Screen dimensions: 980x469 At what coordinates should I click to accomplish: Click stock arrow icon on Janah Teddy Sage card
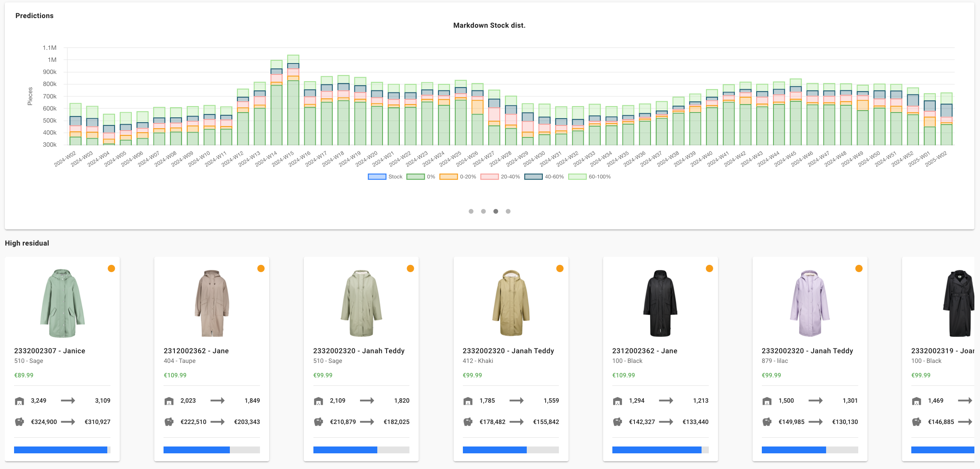pyautogui.click(x=367, y=401)
